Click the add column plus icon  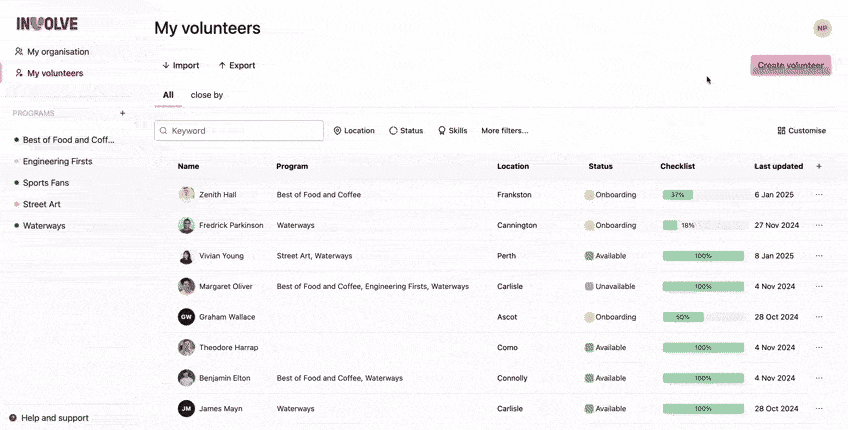(819, 166)
